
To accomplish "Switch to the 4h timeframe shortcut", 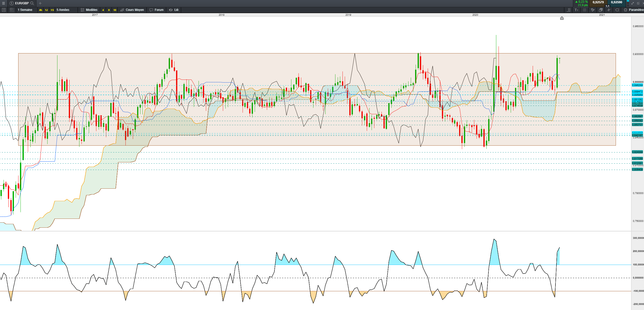I will 40,10.
